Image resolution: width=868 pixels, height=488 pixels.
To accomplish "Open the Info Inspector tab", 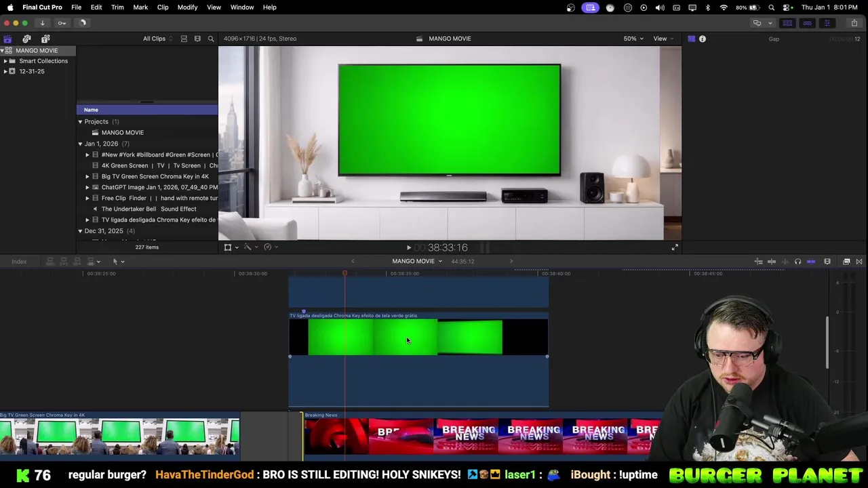I will 703,39.
